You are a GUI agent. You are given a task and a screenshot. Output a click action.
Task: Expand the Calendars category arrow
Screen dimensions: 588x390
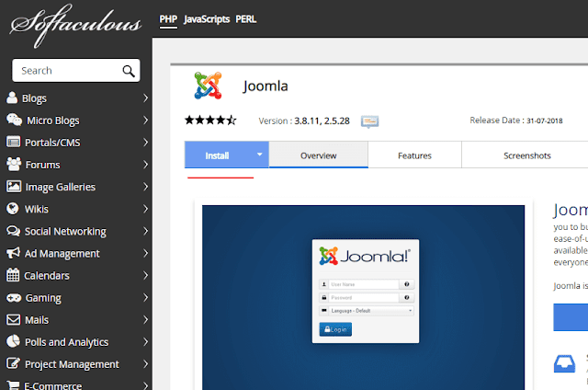146,275
